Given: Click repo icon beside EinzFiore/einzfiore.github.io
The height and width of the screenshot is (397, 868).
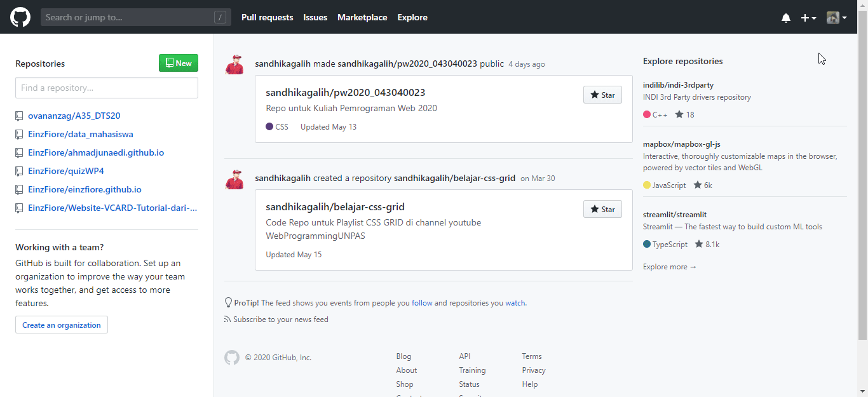Looking at the screenshot, I should tap(19, 190).
